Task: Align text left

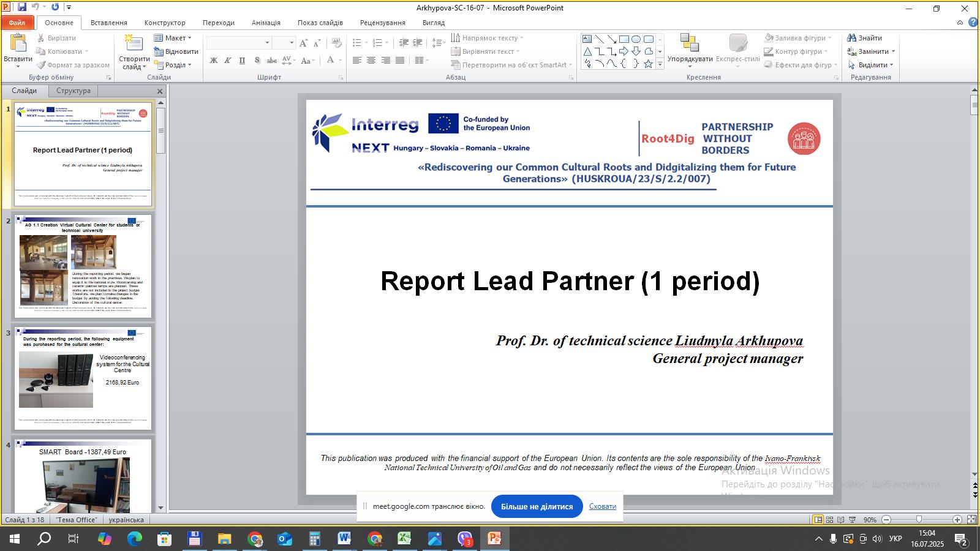Action: 357,60
